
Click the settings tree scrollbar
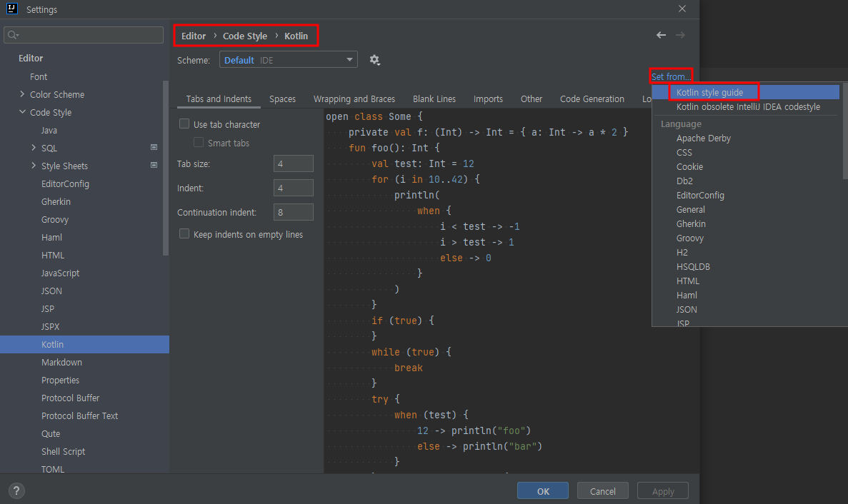(166, 168)
